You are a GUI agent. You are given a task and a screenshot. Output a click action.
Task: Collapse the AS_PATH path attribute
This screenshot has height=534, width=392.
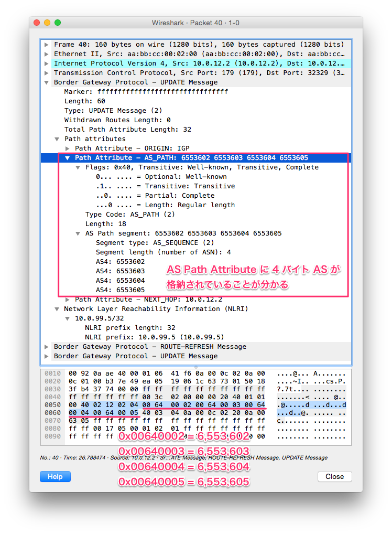[68, 158]
